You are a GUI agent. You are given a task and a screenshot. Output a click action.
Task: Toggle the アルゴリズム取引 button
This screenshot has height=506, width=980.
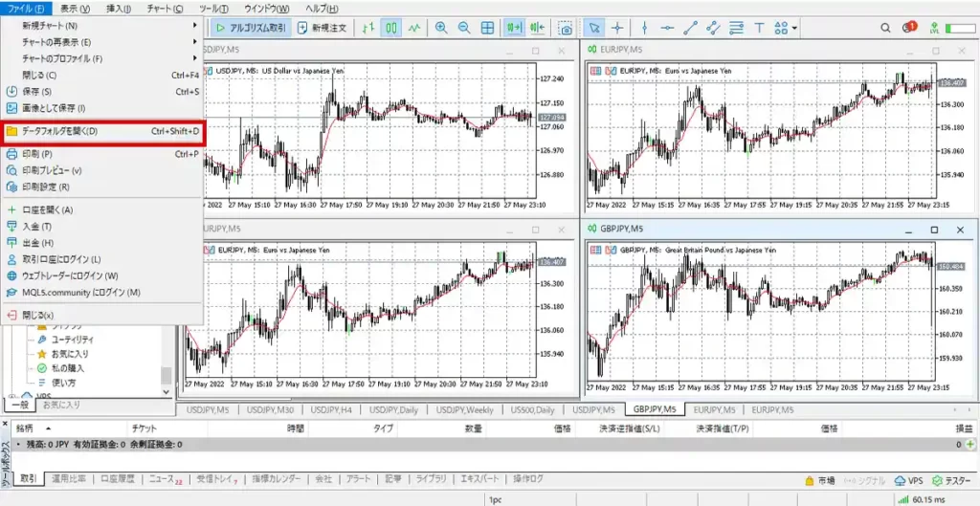[x=252, y=29]
